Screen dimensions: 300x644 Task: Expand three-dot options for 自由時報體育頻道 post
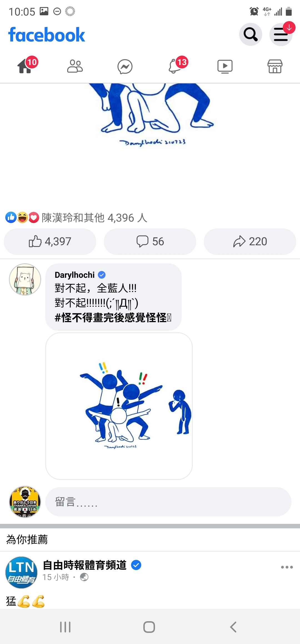pos(287,567)
